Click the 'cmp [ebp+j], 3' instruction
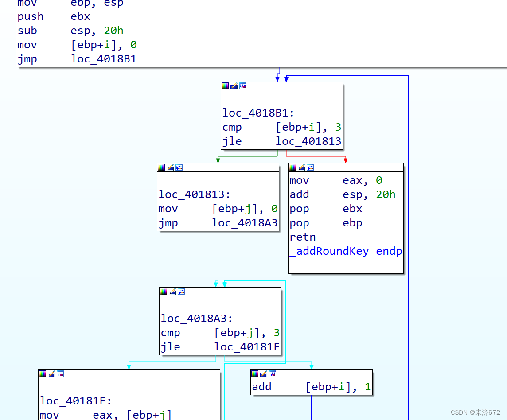This screenshot has width=507, height=420. (x=220, y=333)
